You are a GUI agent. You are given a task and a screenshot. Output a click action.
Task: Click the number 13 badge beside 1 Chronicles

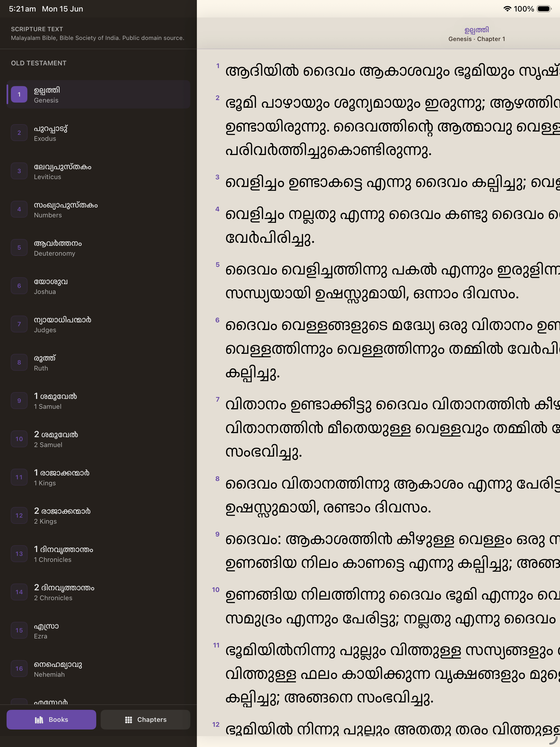tap(19, 554)
